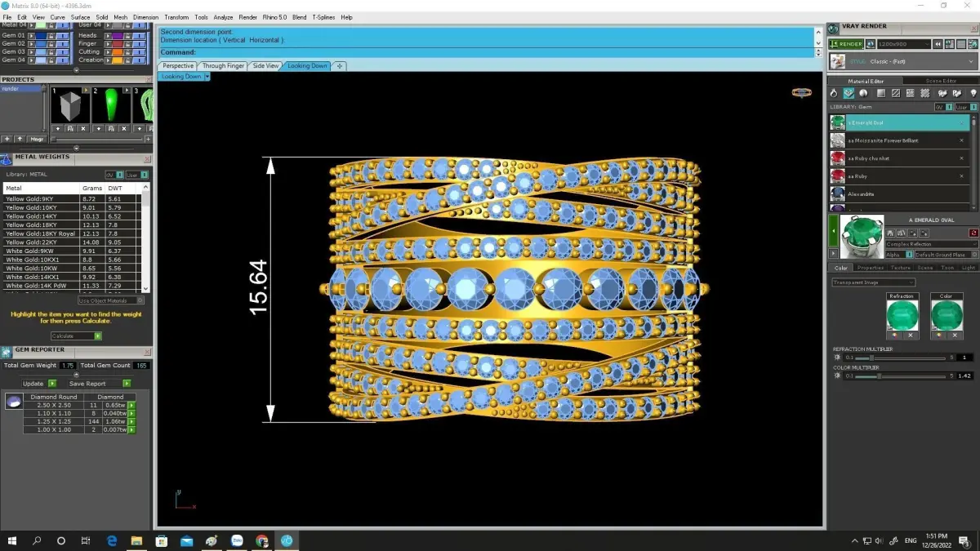Open the Texture tab in material editor
Image resolution: width=980 pixels, height=551 pixels.
pos(900,268)
